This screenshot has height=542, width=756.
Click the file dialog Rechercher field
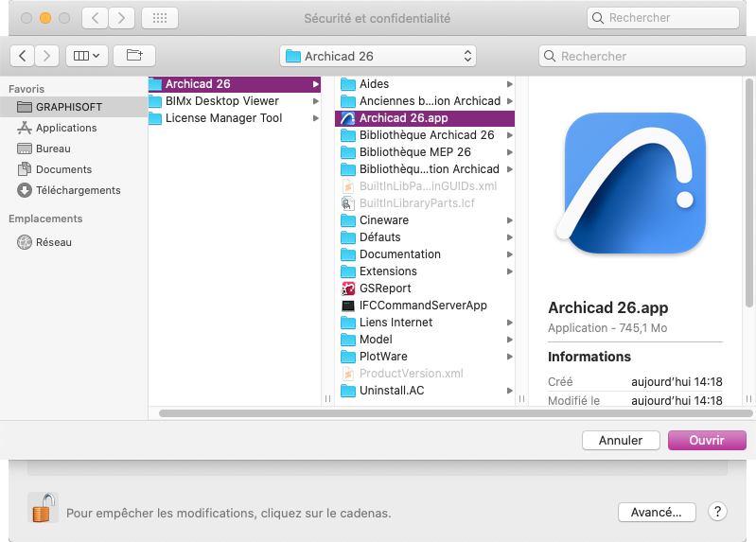click(642, 56)
